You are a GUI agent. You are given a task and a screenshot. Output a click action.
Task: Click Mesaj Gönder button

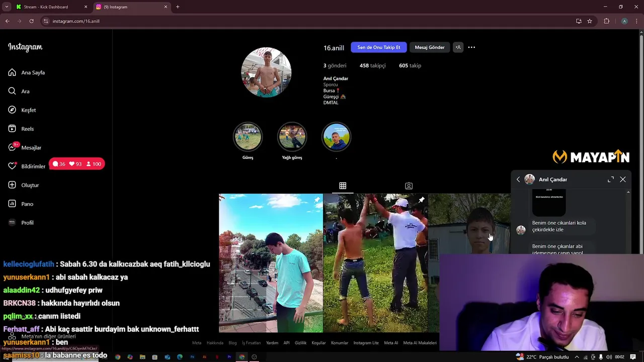430,47
